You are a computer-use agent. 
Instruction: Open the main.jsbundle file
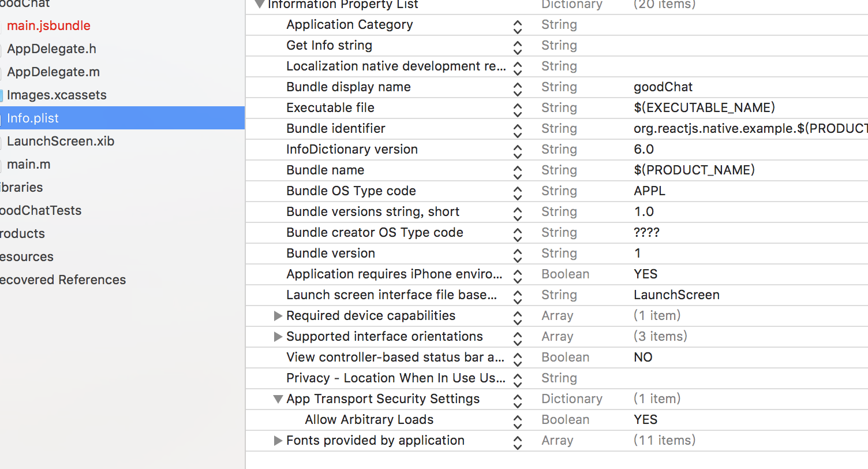click(x=48, y=26)
